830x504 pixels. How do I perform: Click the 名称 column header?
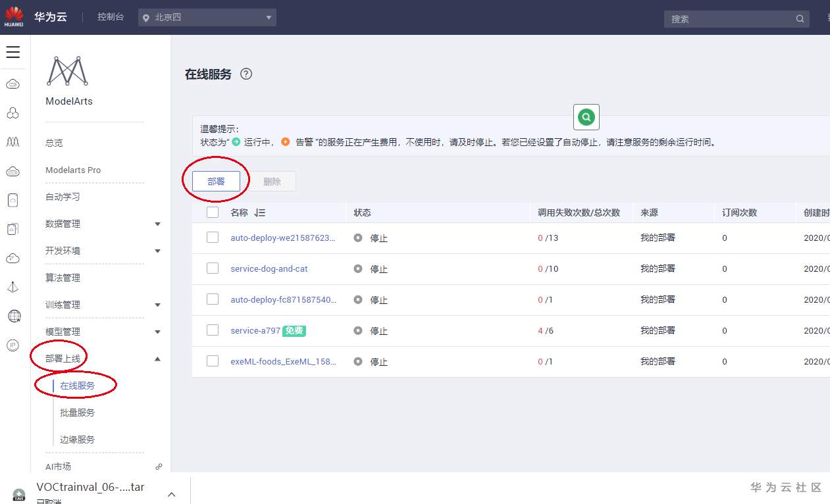point(239,213)
